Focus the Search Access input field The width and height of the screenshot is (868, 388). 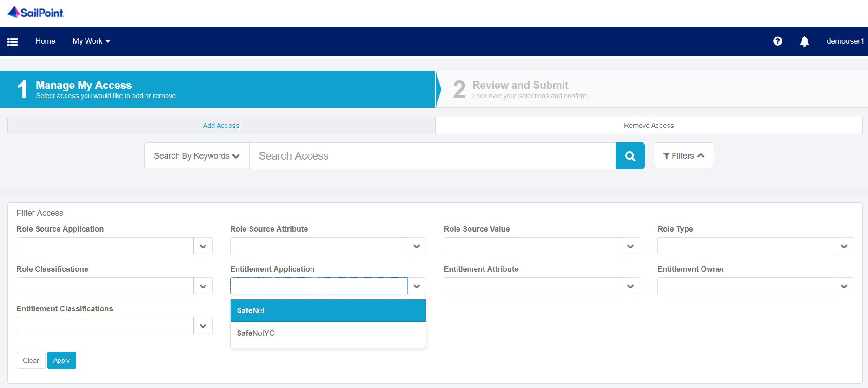pyautogui.click(x=432, y=156)
